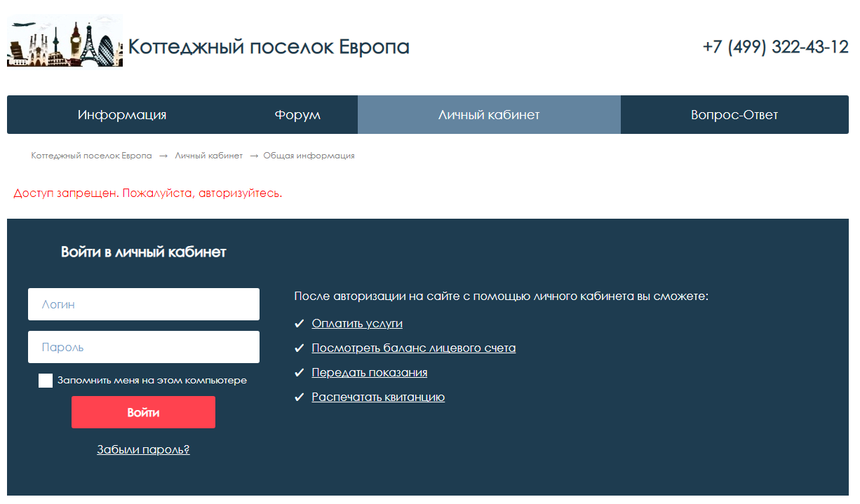
Task: Click the Коттеджный поселок Европа site title
Action: (269, 47)
